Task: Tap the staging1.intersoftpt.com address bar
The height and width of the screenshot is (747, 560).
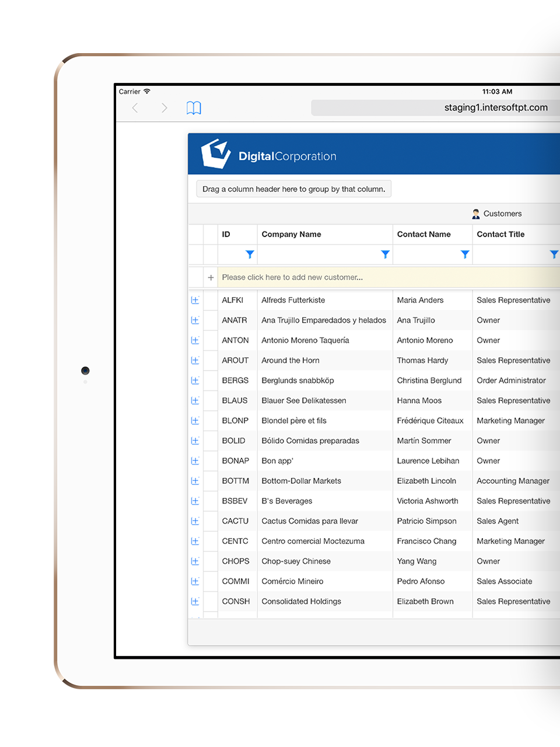Action: tap(435, 108)
